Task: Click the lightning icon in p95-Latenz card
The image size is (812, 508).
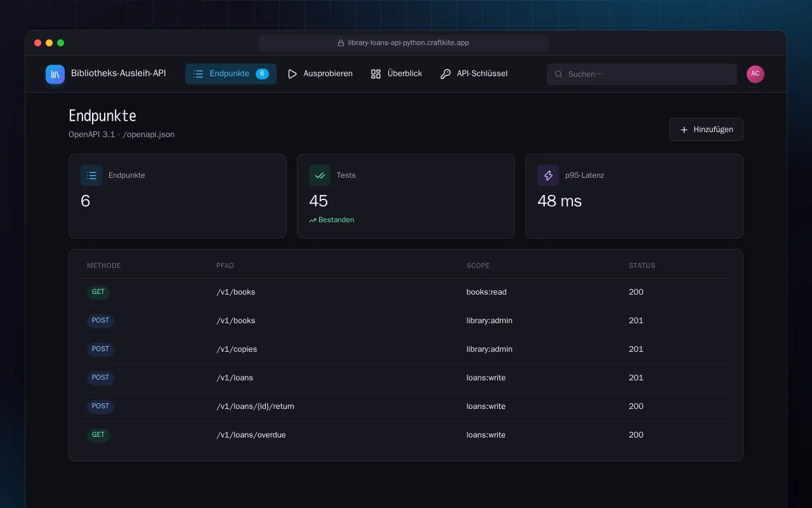Action: [548, 175]
